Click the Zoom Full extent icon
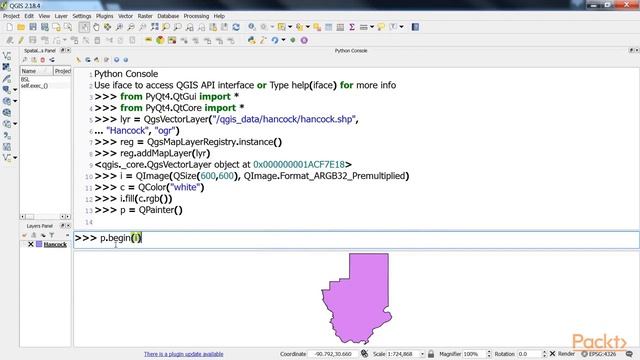This screenshot has height=360, width=640. click(154, 27)
